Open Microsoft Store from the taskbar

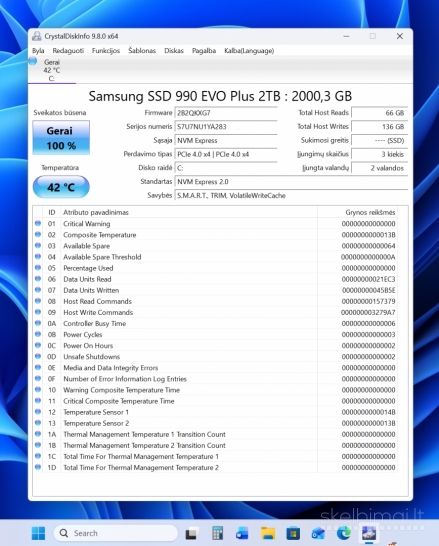[293, 533]
